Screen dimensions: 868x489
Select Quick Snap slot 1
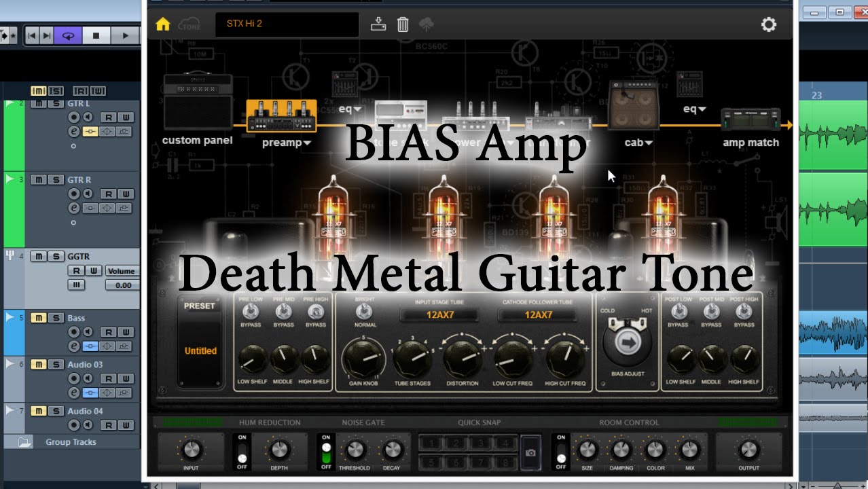point(431,443)
